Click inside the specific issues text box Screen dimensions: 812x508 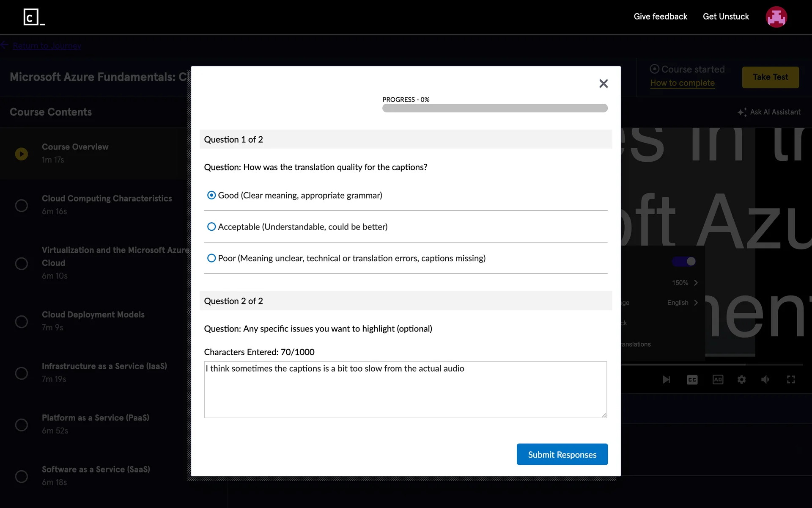pos(405,389)
